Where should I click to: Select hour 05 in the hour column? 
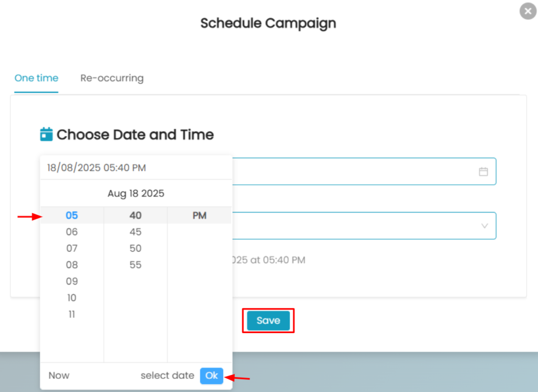tap(72, 215)
